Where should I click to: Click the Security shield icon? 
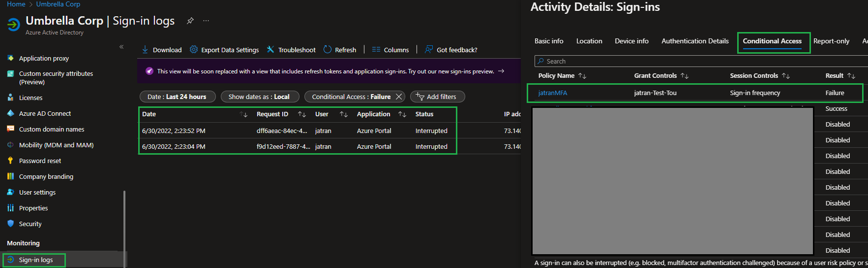10,224
